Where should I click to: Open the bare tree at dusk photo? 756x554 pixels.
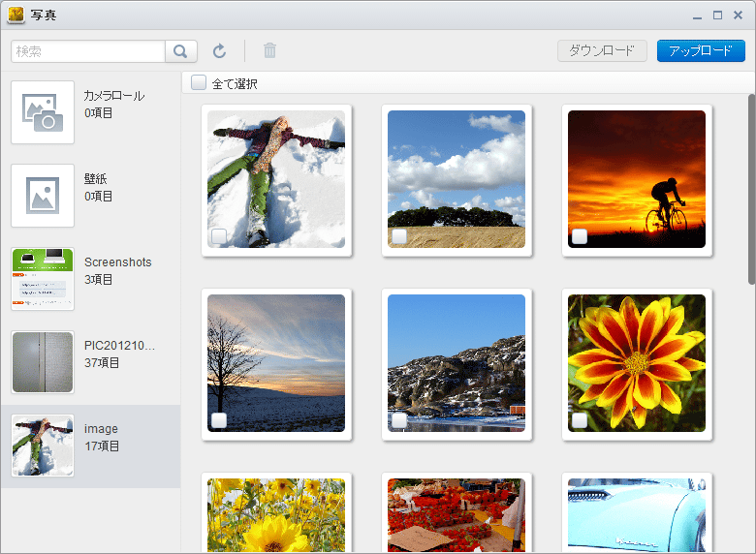pos(276,363)
